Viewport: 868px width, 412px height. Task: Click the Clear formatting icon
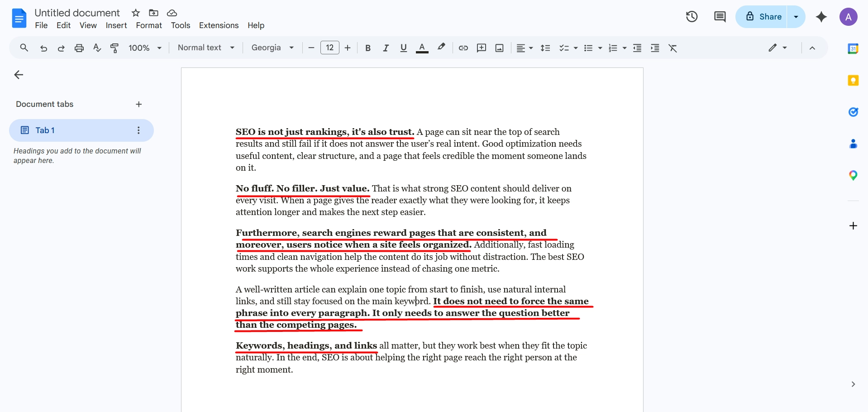pos(673,48)
